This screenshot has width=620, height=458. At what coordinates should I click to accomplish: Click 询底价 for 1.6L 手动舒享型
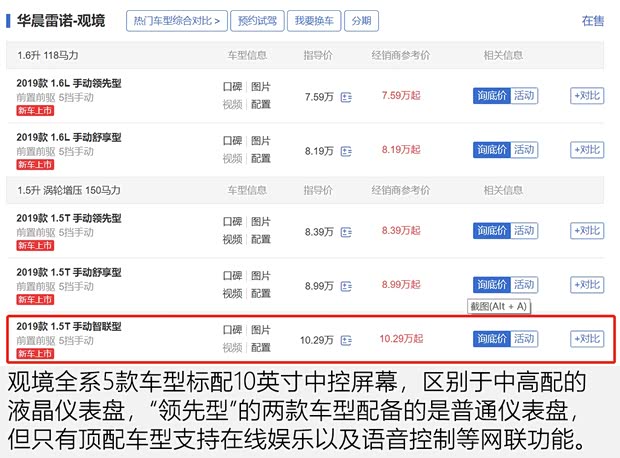(x=491, y=150)
